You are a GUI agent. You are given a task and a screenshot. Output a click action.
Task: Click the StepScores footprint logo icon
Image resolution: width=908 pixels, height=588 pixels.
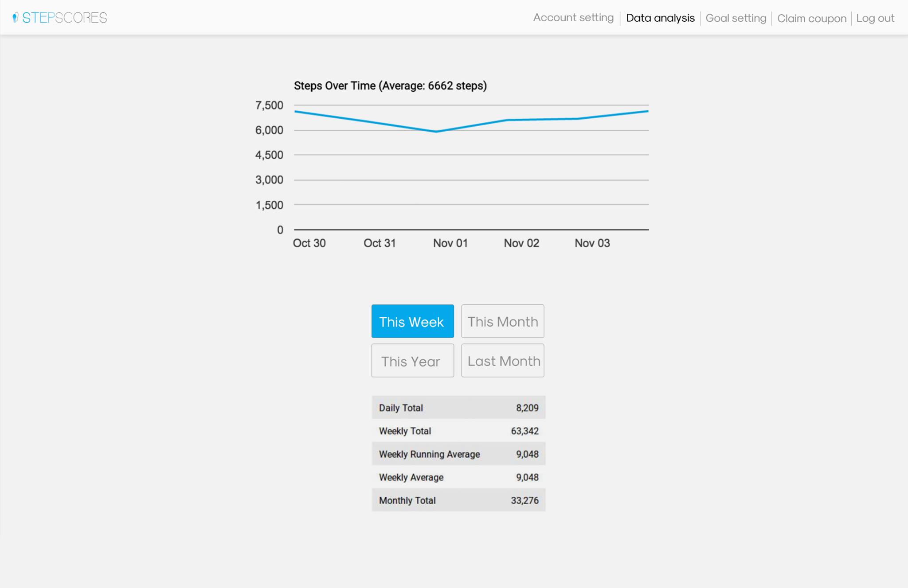(15, 18)
